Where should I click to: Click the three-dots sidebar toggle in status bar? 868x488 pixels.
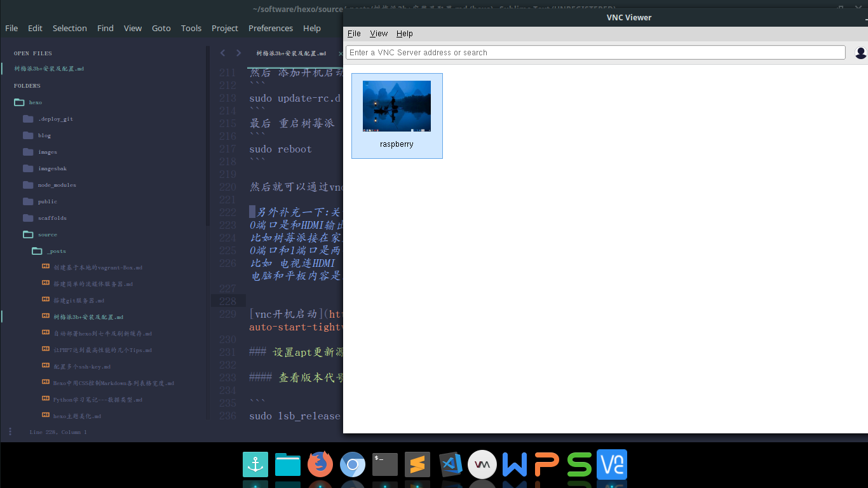click(x=10, y=431)
